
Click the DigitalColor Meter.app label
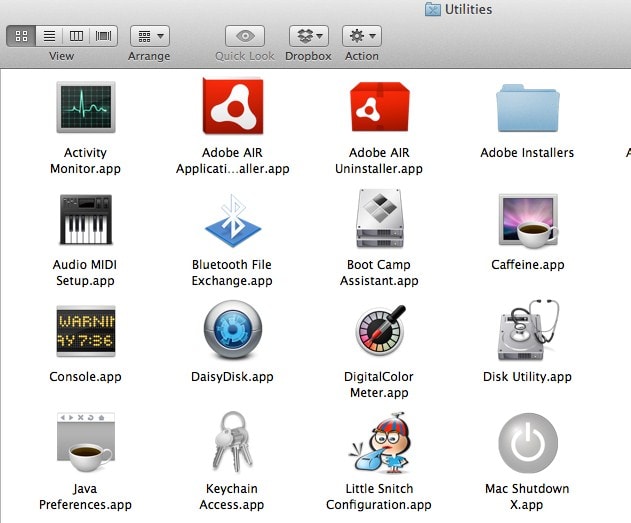point(379,384)
